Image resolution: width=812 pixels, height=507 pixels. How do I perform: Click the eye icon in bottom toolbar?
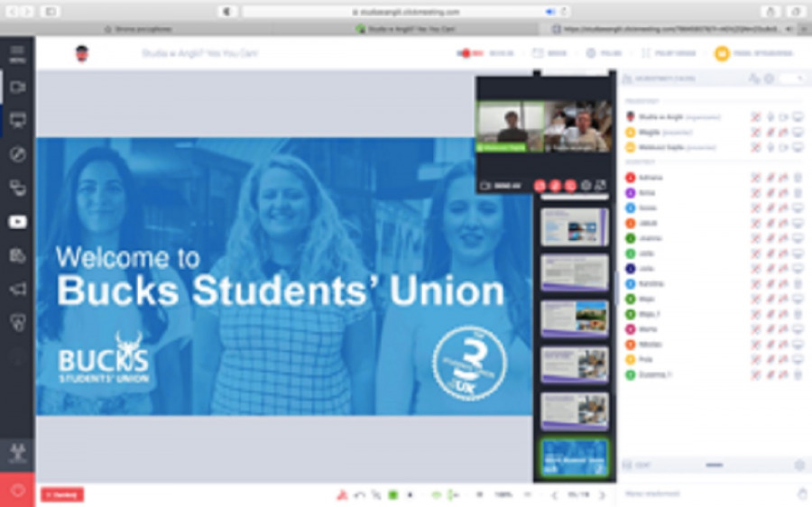coord(437,495)
